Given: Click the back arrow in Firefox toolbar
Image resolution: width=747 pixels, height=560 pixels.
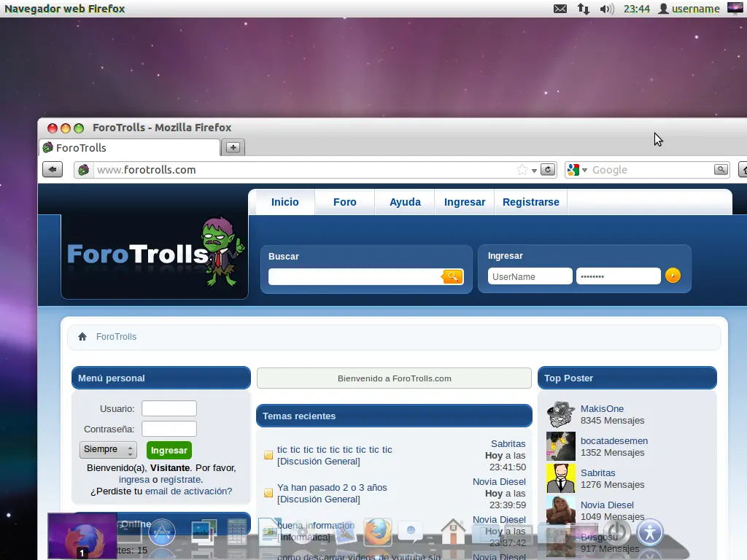Looking at the screenshot, I should (53, 169).
